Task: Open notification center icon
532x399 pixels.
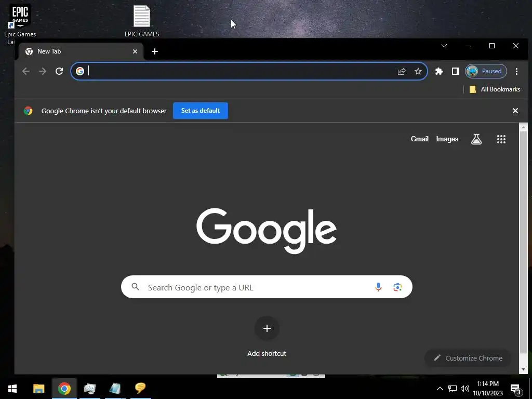Action: (516, 389)
